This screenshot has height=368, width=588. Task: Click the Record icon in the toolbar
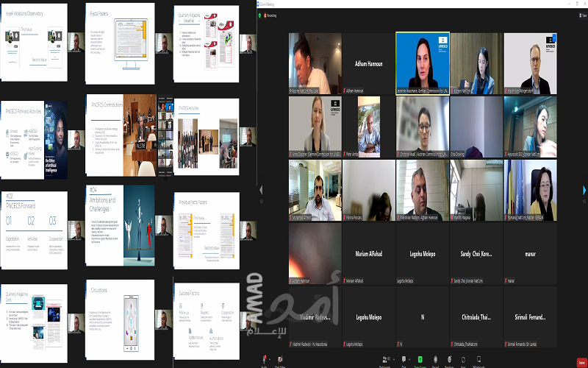point(435,359)
